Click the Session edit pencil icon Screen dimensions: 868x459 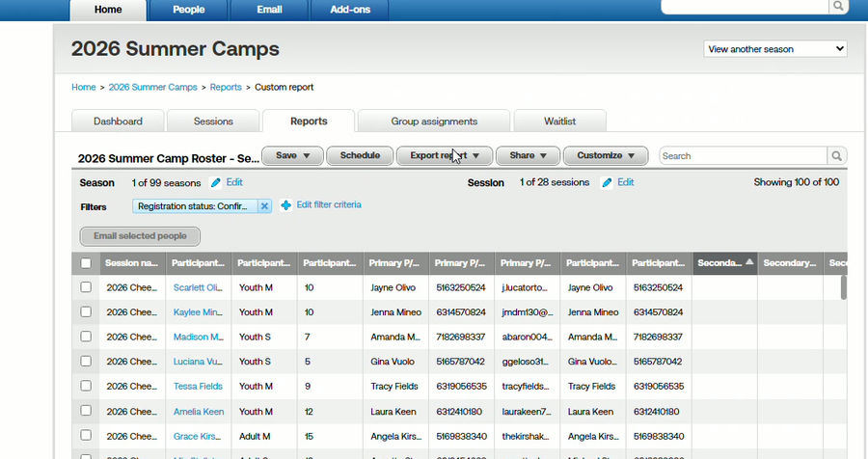(x=608, y=182)
